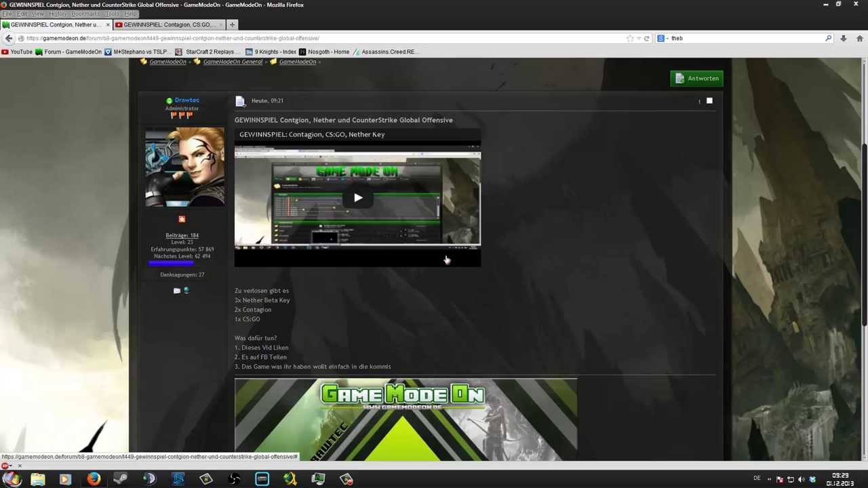Open the Windows Start menu orb
The height and width of the screenshot is (488, 868).
(12, 479)
